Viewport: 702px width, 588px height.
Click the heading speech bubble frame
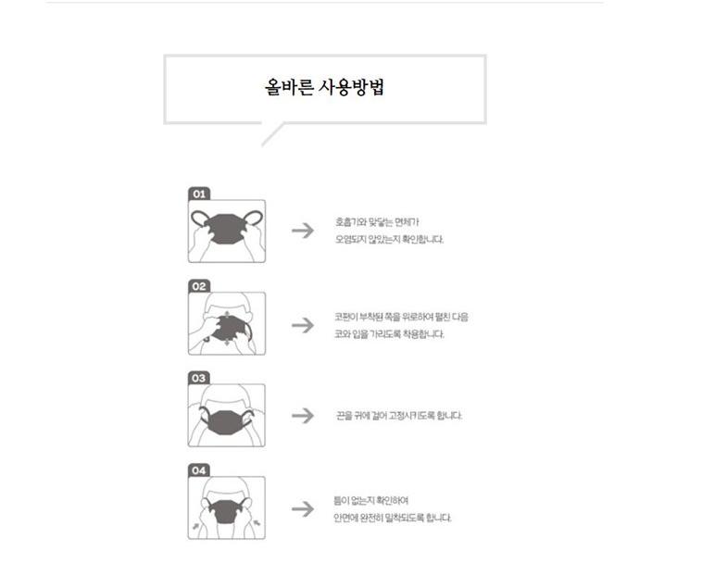pyautogui.click(x=325, y=90)
